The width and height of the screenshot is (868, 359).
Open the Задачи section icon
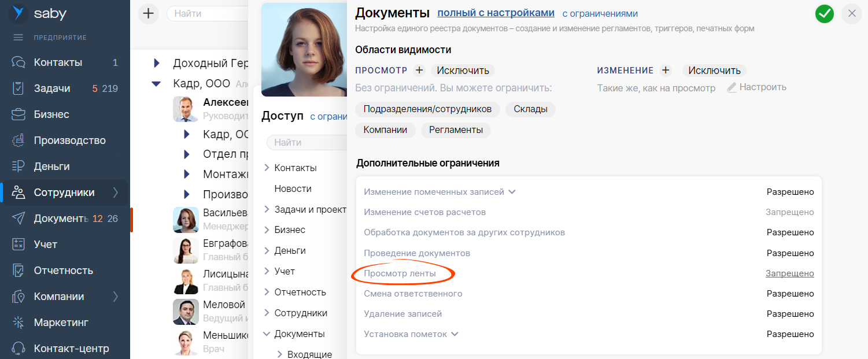tap(19, 88)
